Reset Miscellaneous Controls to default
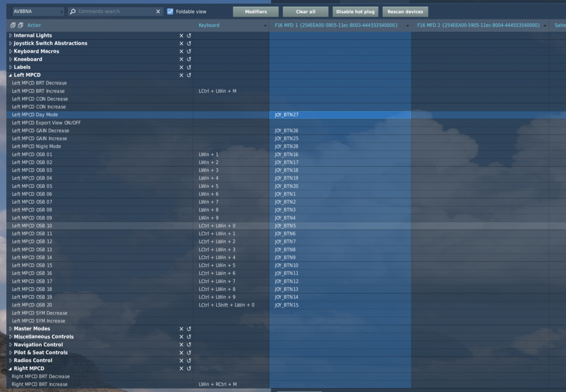566x392 pixels. click(x=189, y=337)
